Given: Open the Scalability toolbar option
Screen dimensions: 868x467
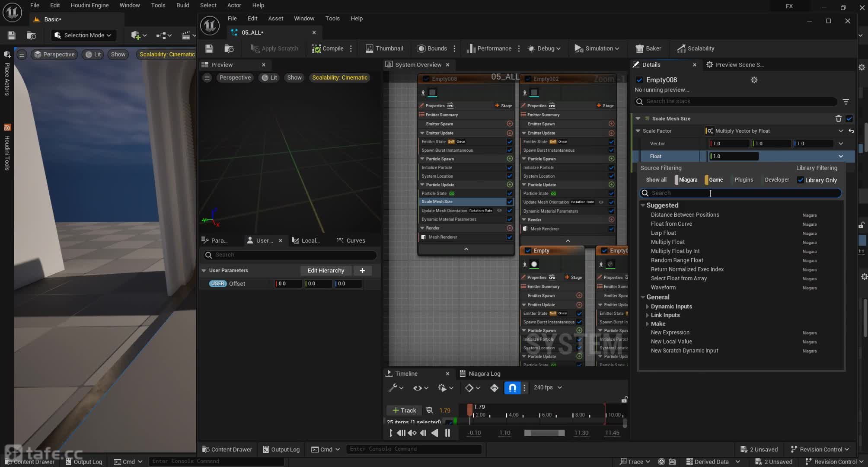Looking at the screenshot, I should coord(696,48).
